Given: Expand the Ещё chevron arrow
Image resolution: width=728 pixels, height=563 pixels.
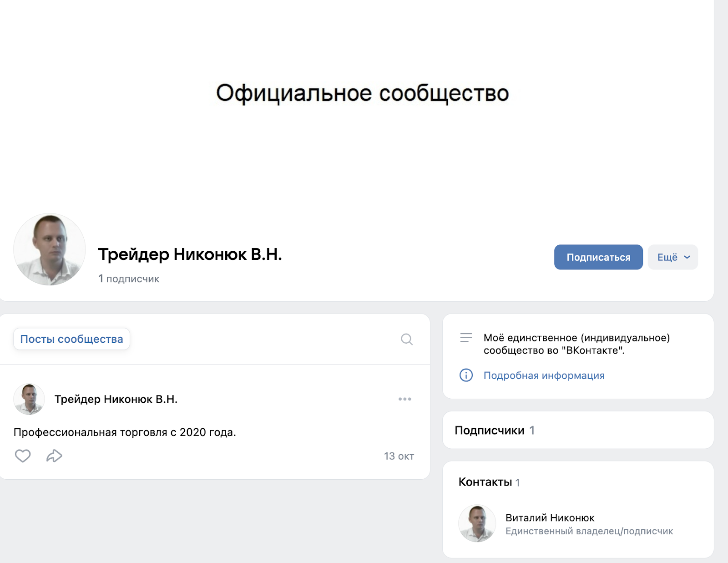Looking at the screenshot, I should point(686,257).
